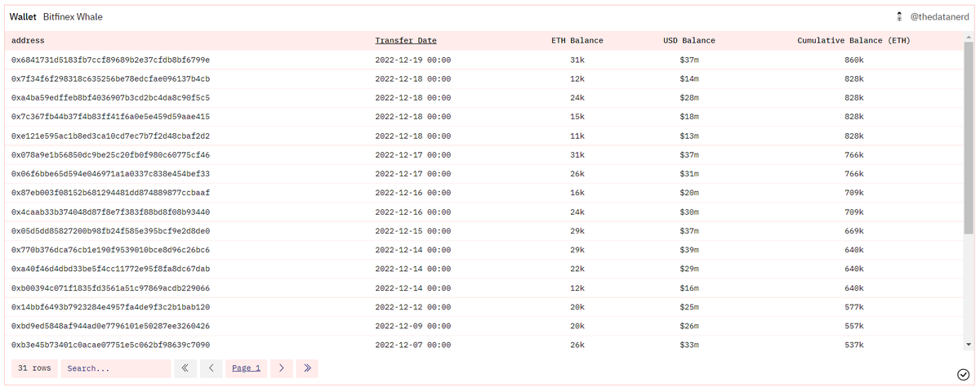Image resolution: width=980 pixels, height=392 pixels.
Task: Click the checkmark status icon
Action: 963,374
